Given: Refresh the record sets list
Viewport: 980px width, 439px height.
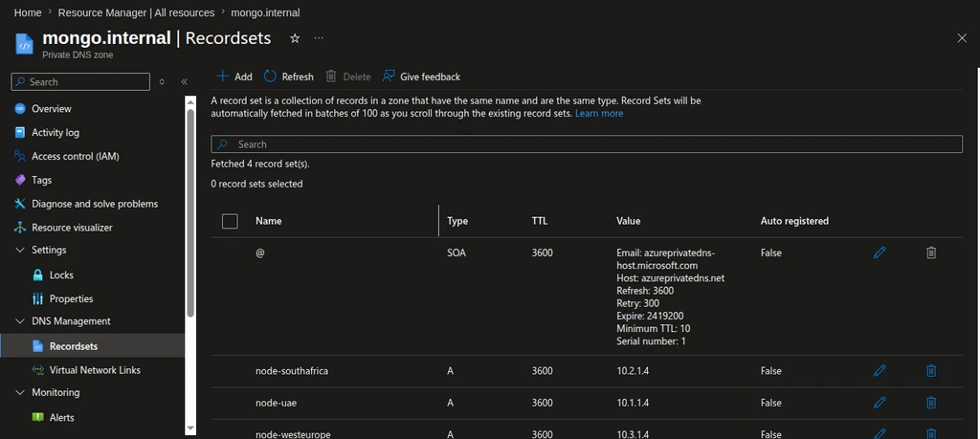Looking at the screenshot, I should [289, 77].
